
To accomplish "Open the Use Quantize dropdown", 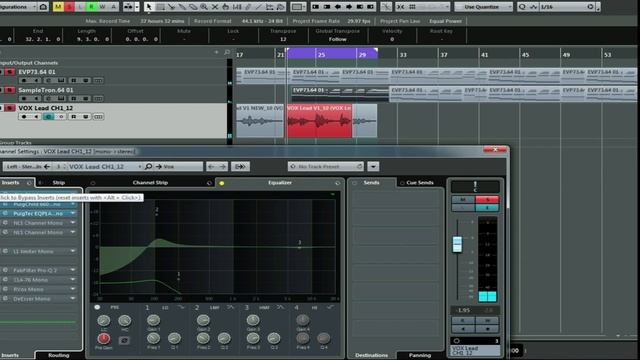I will (x=484, y=7).
